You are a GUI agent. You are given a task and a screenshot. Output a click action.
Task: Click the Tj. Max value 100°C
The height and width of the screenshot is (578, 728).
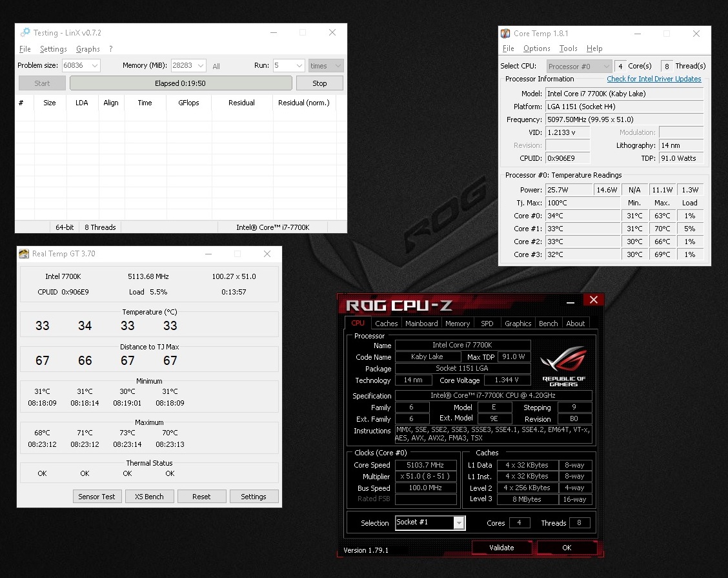(583, 203)
